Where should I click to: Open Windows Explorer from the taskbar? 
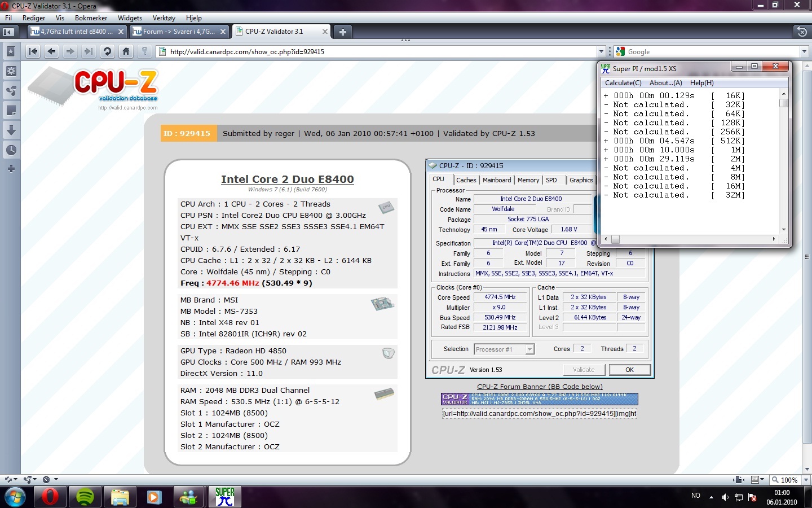[120, 497]
